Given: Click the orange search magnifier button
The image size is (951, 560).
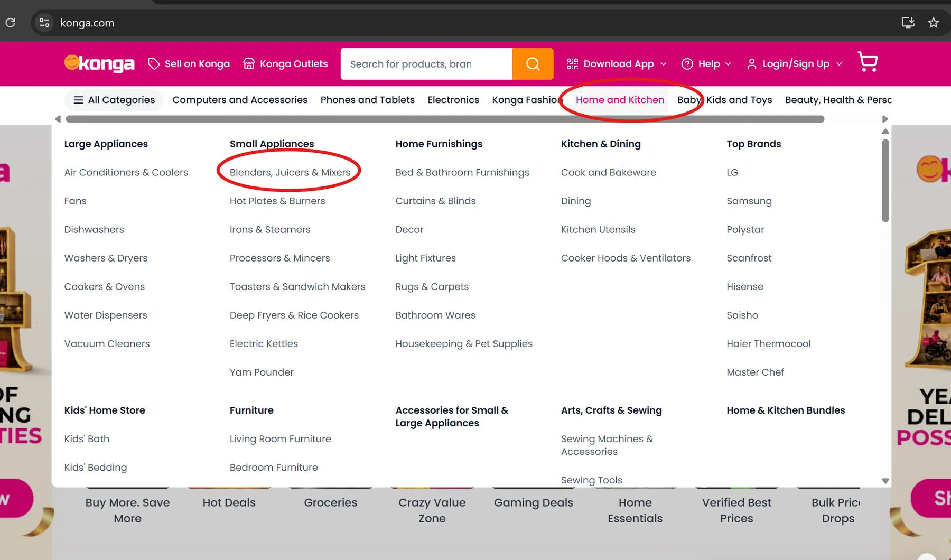Looking at the screenshot, I should (533, 64).
